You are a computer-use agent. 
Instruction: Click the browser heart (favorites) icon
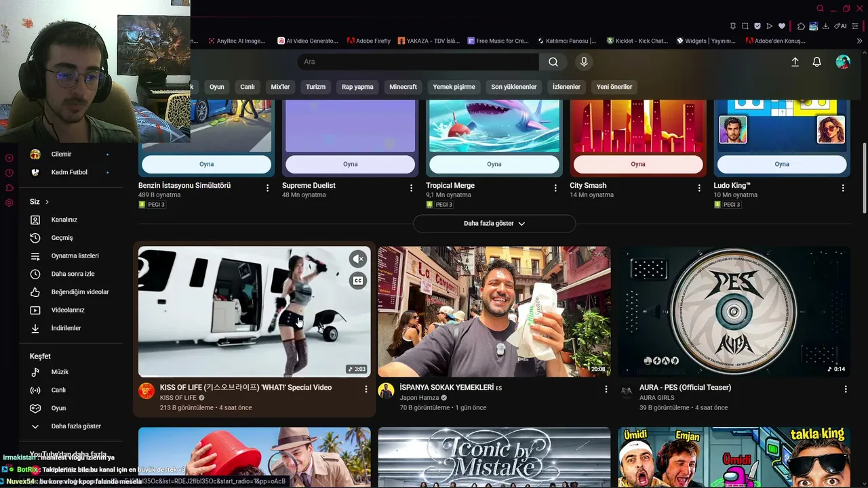[x=781, y=26]
